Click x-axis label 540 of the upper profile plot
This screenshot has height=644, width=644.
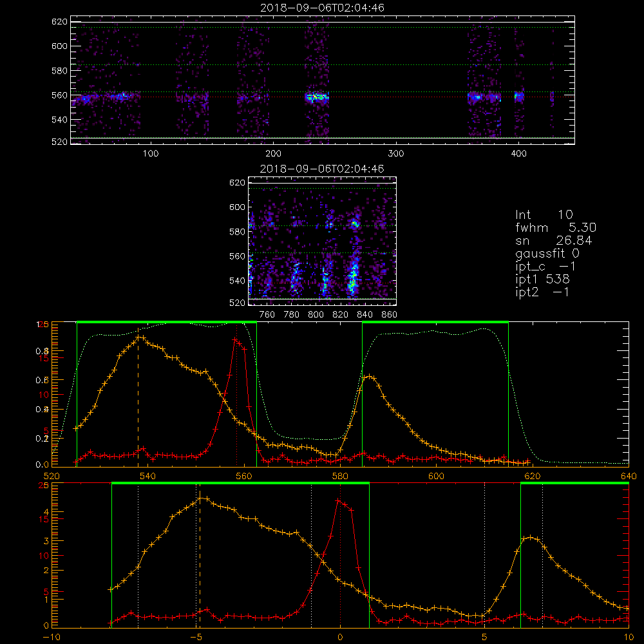pyautogui.click(x=148, y=476)
